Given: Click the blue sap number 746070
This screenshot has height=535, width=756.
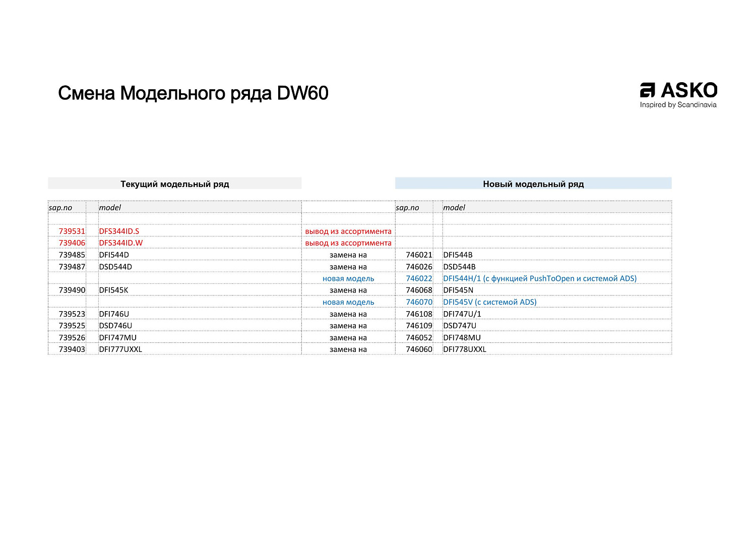Looking at the screenshot, I should [419, 302].
